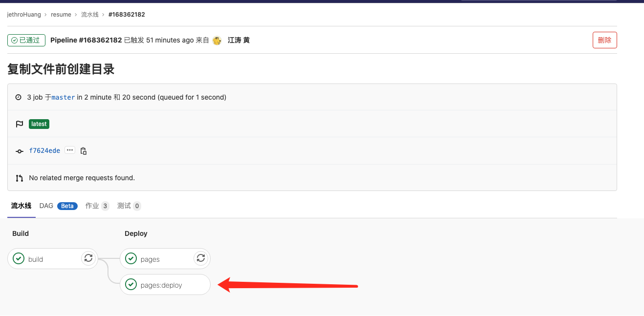Open the master branch link
644x316 pixels.
[x=64, y=97]
